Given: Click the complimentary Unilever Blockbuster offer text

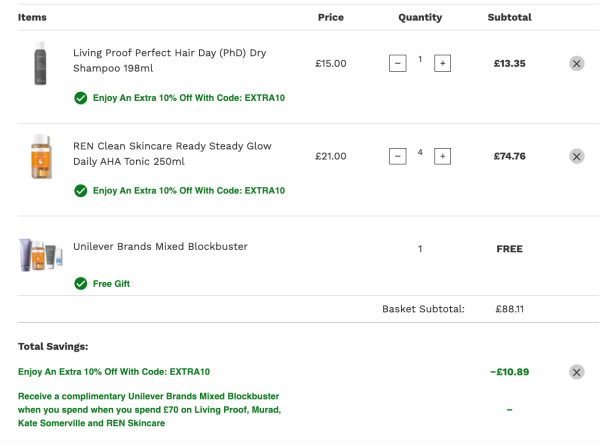Looking at the screenshot, I should (150, 409).
